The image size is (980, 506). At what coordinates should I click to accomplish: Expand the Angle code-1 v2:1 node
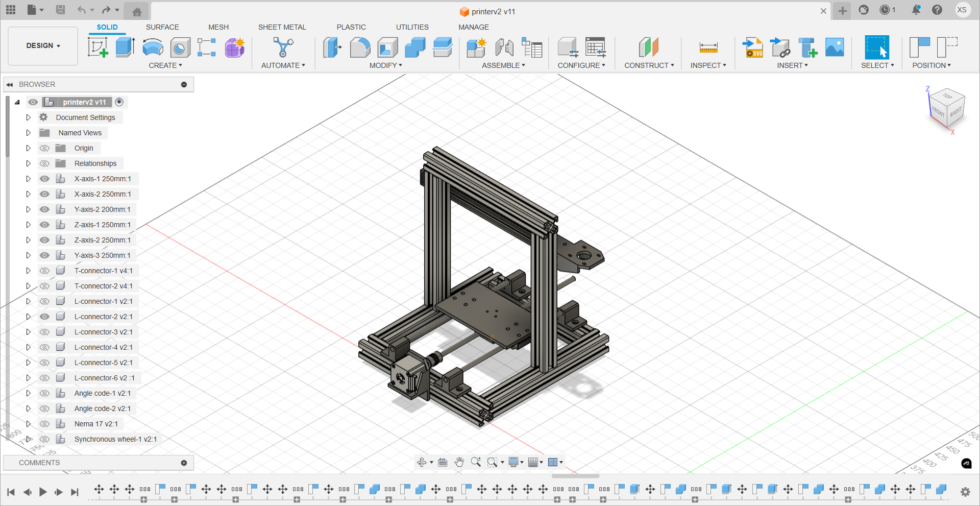29,393
